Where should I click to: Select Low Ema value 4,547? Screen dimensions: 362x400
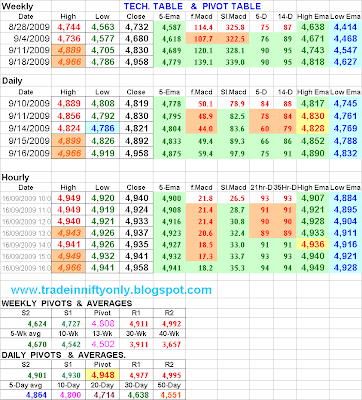345,50
